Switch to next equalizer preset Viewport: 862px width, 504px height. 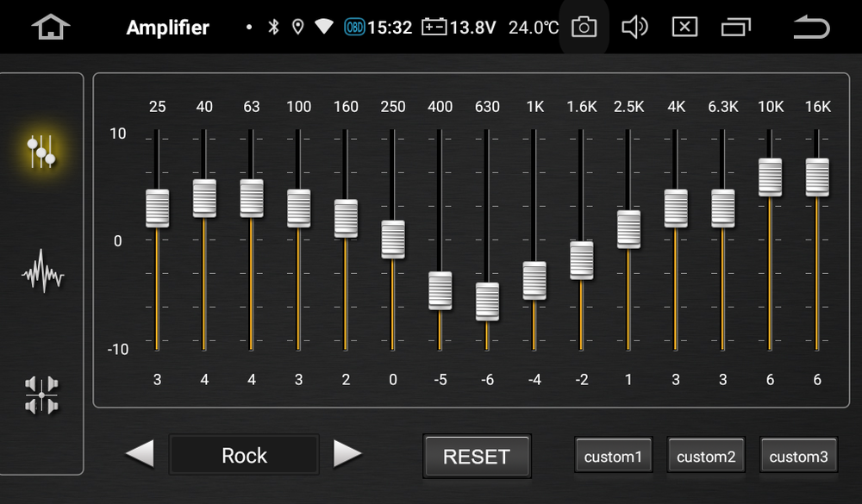pyautogui.click(x=347, y=454)
